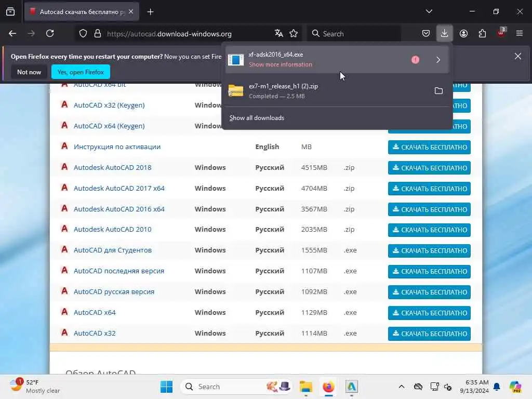Viewport: 532px width, 399px height.
Task: Click the Not now button
Action: pyautogui.click(x=29, y=72)
